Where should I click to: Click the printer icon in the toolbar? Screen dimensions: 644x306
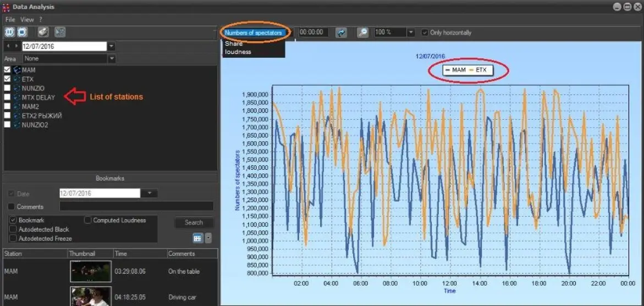click(43, 32)
